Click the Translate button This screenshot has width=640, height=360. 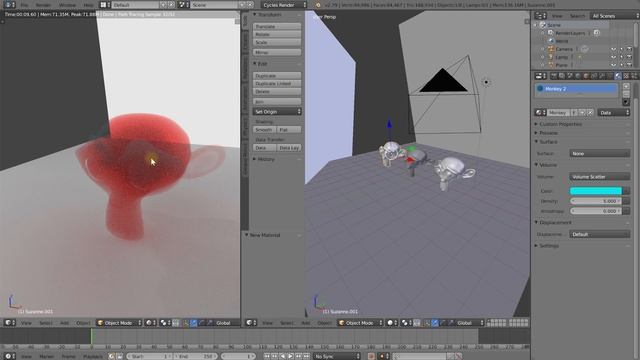(x=277, y=27)
